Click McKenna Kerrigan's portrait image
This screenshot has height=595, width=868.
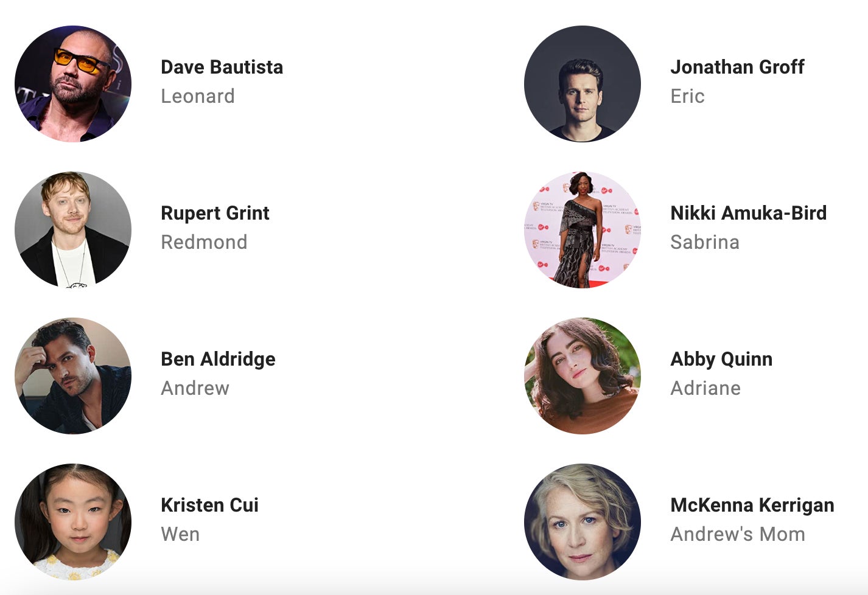tap(583, 522)
